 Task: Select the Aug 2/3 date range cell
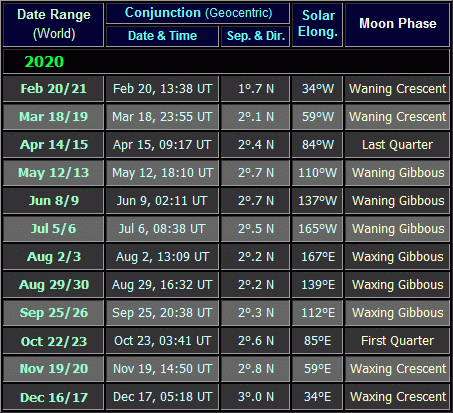pyautogui.click(x=53, y=257)
